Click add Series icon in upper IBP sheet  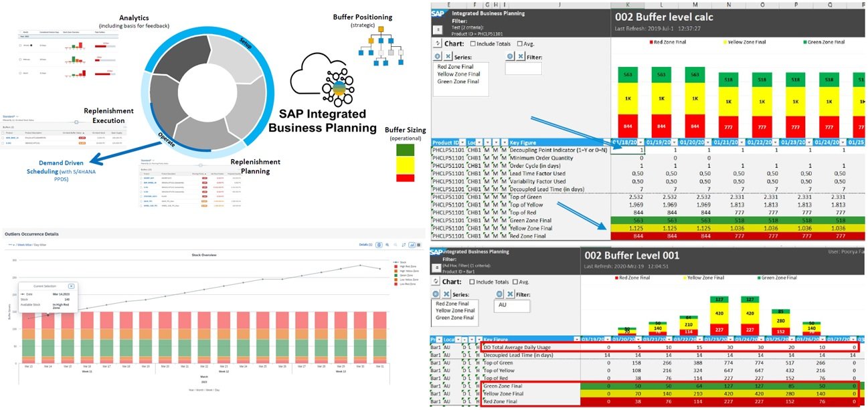[x=438, y=56]
